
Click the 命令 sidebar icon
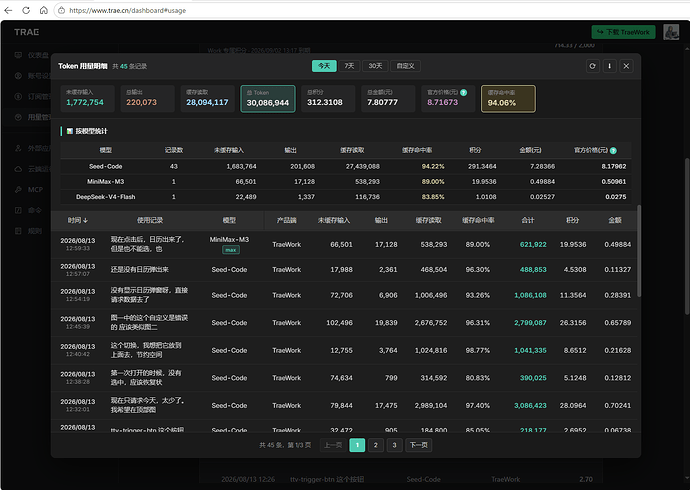click(18, 210)
